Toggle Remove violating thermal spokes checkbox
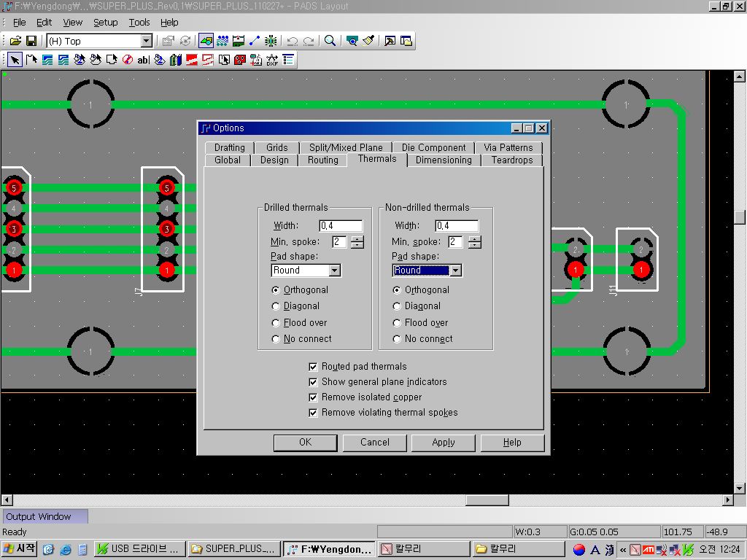The height and width of the screenshot is (560, 747). pyautogui.click(x=313, y=413)
